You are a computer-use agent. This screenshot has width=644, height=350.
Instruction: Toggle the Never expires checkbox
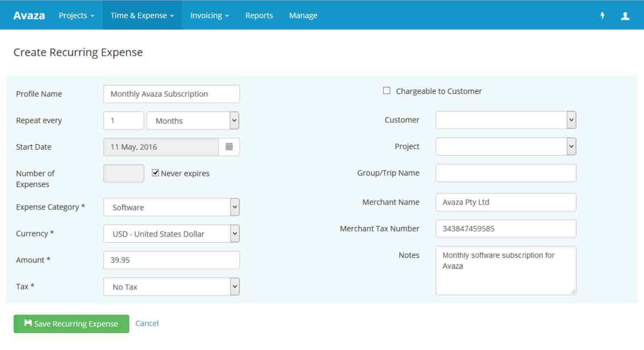click(156, 173)
